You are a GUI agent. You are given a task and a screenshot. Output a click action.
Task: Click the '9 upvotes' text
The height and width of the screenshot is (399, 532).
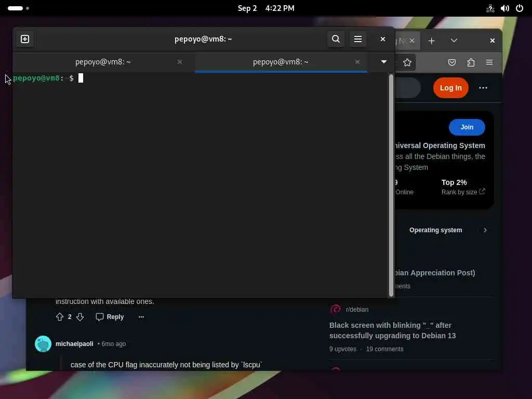point(343,349)
